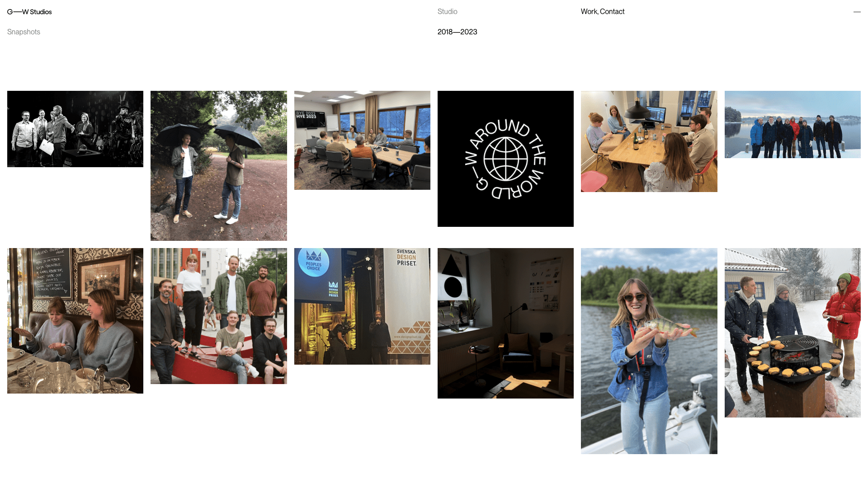Click the G—W Studios logo

[x=29, y=12]
